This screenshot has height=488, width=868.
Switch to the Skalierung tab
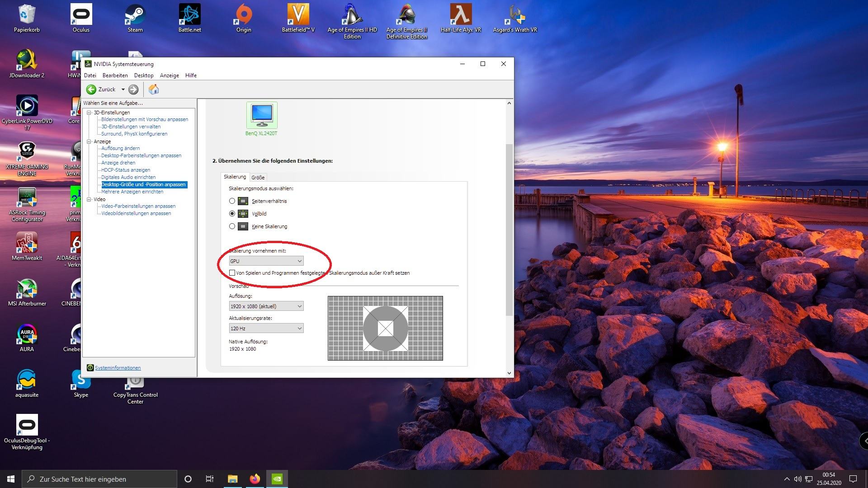coord(235,177)
